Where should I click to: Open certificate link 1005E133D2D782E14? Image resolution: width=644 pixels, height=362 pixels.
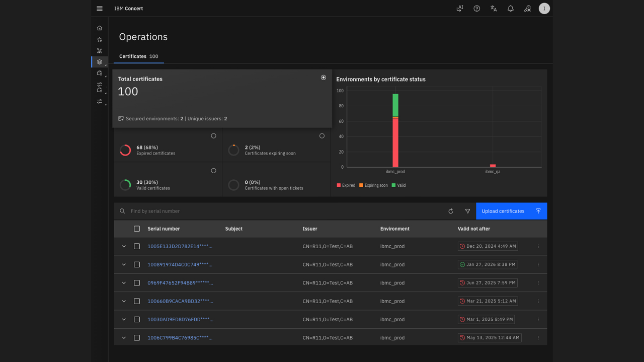pos(180,246)
